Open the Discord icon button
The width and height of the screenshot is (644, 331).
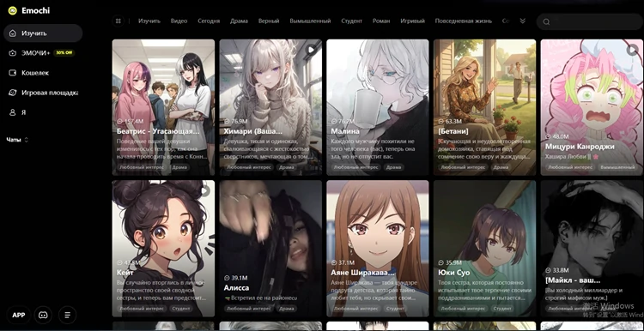pyautogui.click(x=43, y=315)
